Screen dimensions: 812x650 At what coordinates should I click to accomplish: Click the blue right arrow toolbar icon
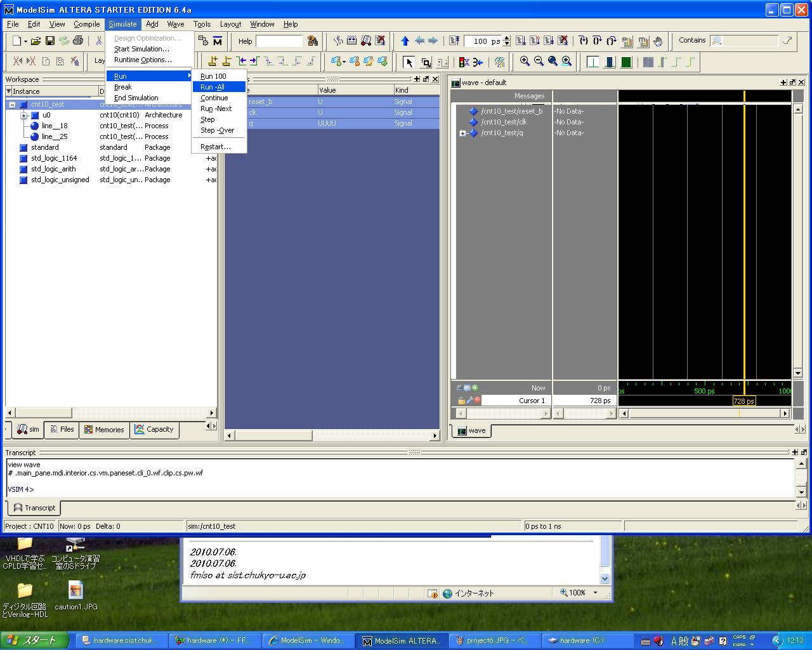(433, 41)
